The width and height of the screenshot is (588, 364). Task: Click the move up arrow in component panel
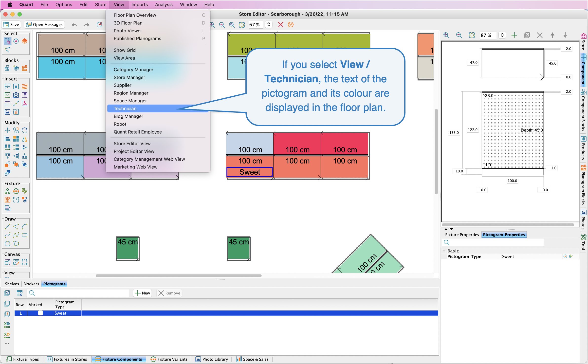(552, 35)
